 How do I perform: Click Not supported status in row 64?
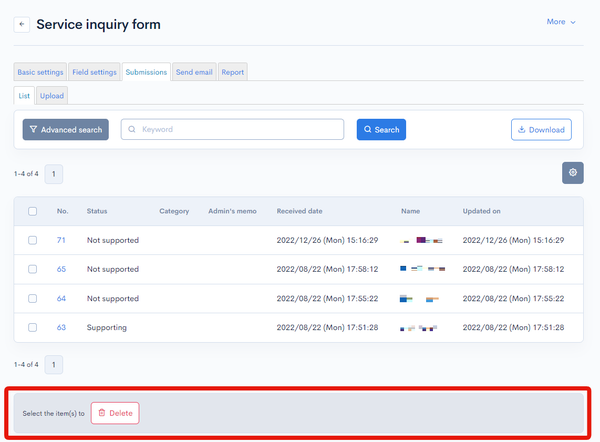click(113, 298)
